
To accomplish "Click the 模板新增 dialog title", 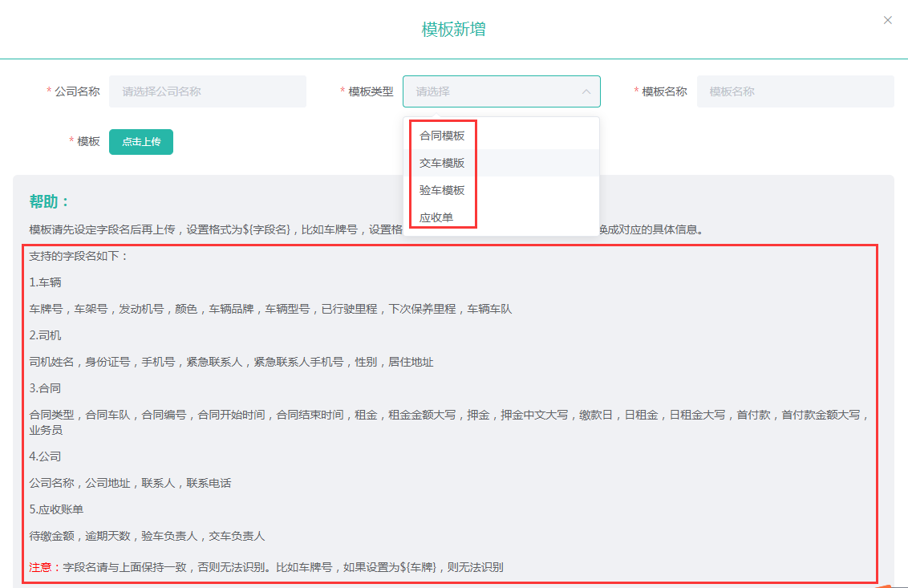I will point(453,30).
